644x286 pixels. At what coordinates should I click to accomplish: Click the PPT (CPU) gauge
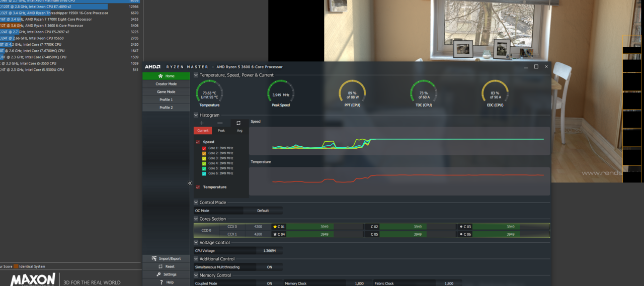pyautogui.click(x=352, y=92)
